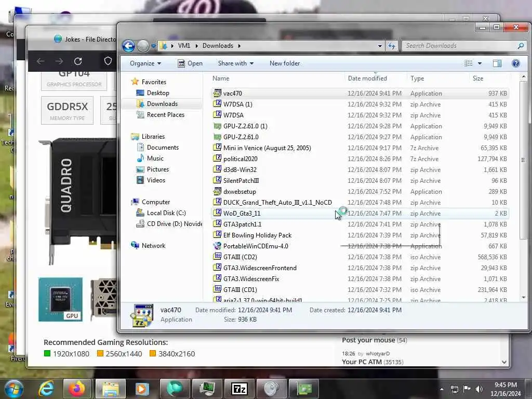Open Desktop in navigation pane
Screen dimensions: 532x399
tap(158, 92)
